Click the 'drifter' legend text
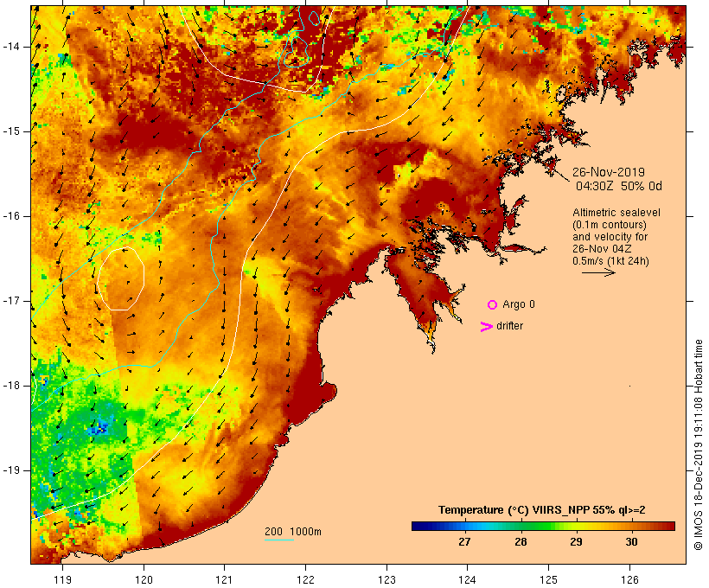Screen dimensions: 709x588 [509, 326]
